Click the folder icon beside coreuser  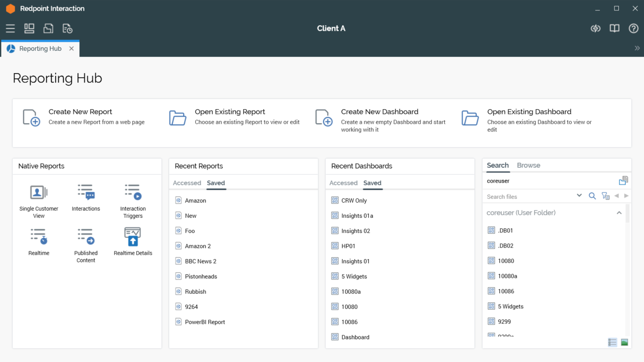623,181
